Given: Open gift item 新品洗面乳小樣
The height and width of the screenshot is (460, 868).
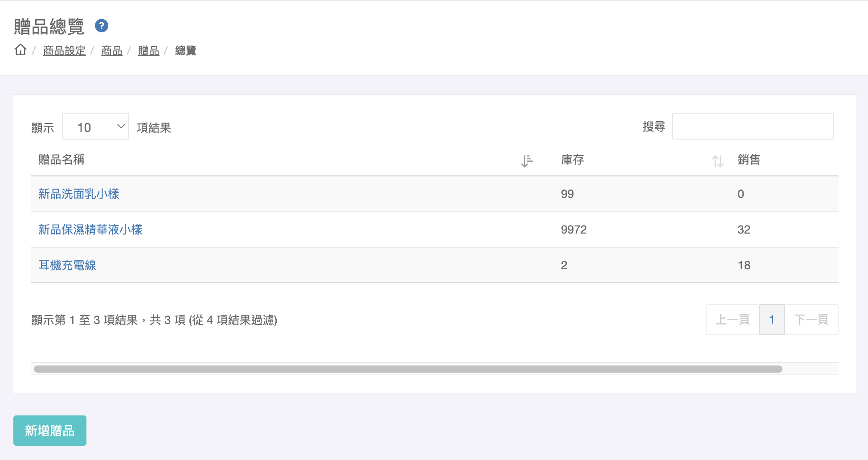Looking at the screenshot, I should [x=78, y=194].
